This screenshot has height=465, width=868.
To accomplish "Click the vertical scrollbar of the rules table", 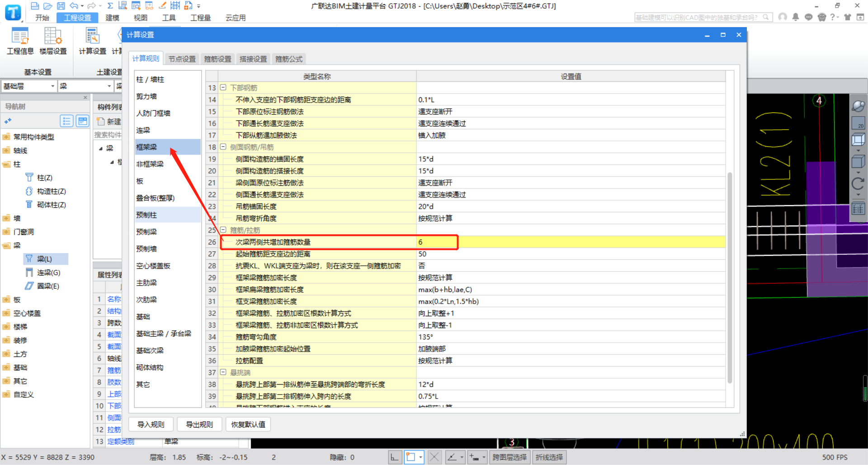I will (x=730, y=278).
